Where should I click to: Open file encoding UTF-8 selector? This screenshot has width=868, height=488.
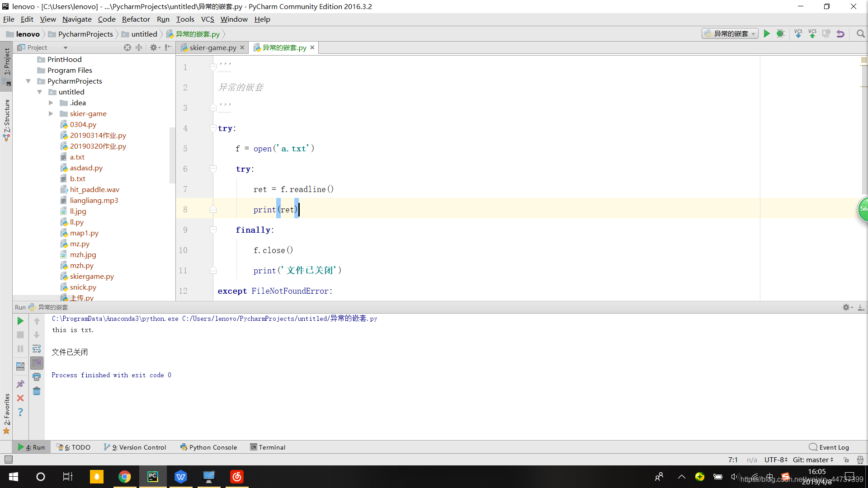776,460
